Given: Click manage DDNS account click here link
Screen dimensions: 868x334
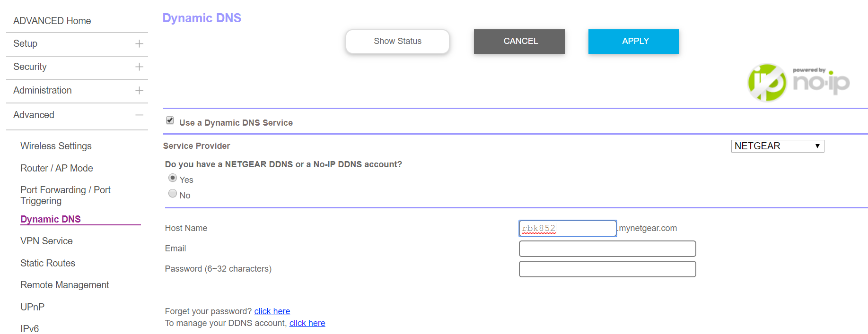Looking at the screenshot, I should click(307, 323).
